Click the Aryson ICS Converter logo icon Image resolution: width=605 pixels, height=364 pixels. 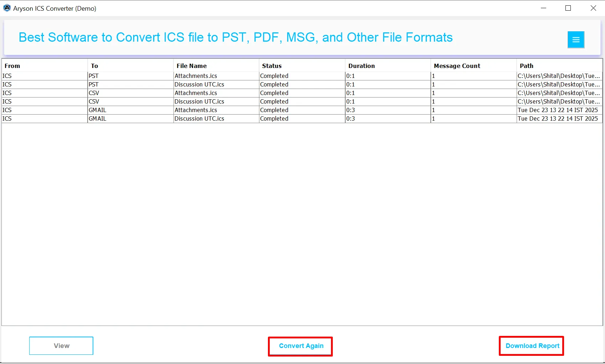point(6,7)
